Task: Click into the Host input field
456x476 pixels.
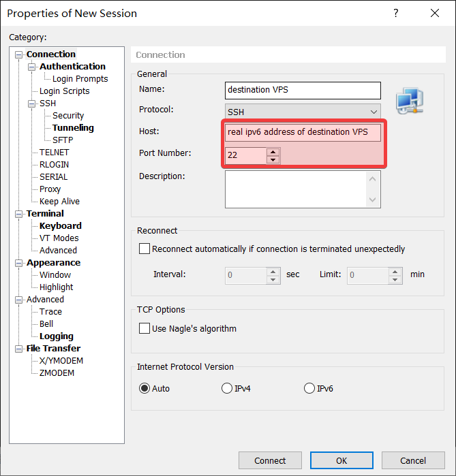Action: click(x=303, y=131)
